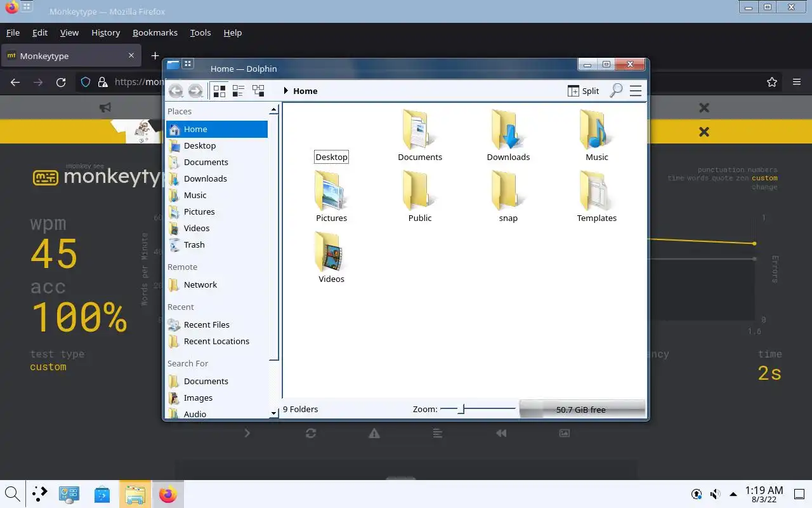812x508 pixels.
Task: Switch Dolphin to details tree view
Action: click(x=258, y=91)
